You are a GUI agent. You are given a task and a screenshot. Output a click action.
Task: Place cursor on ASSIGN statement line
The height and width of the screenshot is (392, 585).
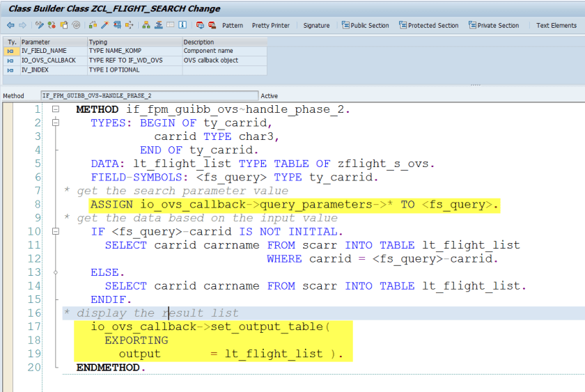point(294,205)
